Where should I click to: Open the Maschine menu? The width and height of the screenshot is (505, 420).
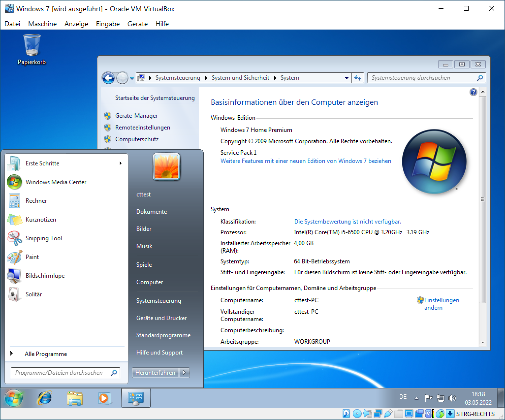tap(42, 24)
